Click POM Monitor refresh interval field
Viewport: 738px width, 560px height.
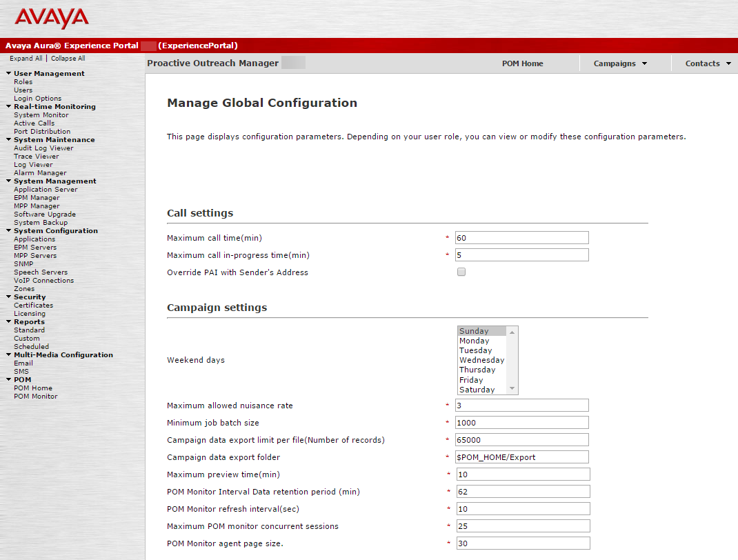coord(523,509)
